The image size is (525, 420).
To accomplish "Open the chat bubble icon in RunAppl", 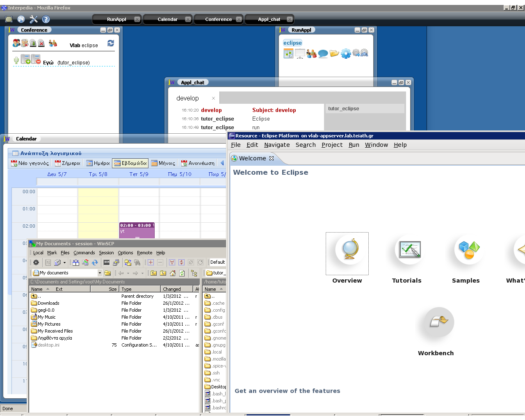I will click(x=323, y=53).
